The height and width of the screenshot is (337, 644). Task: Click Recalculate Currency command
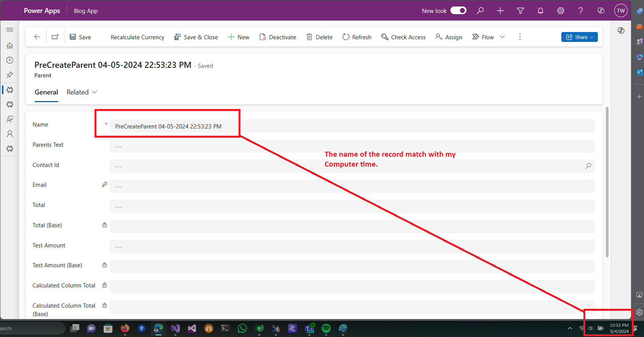click(x=138, y=37)
